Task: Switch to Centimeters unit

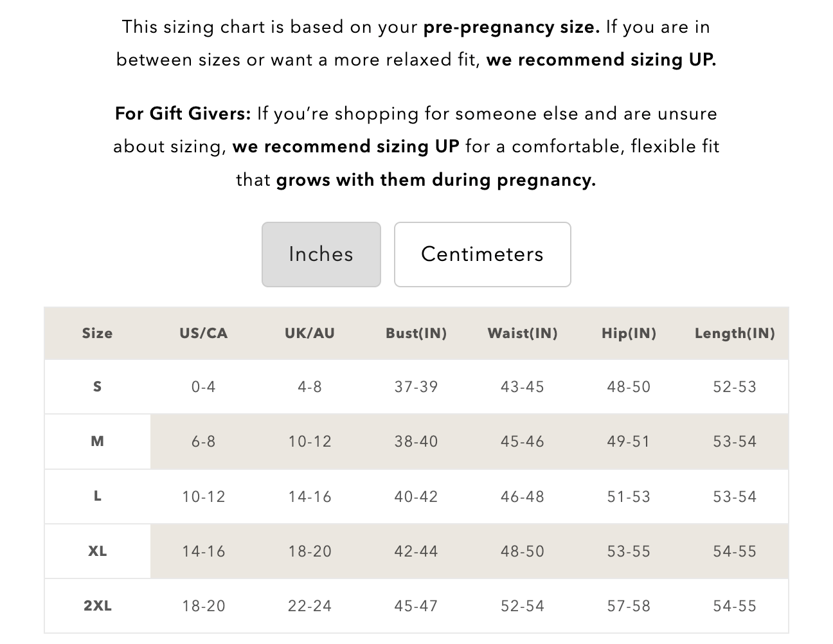Action: pos(482,255)
